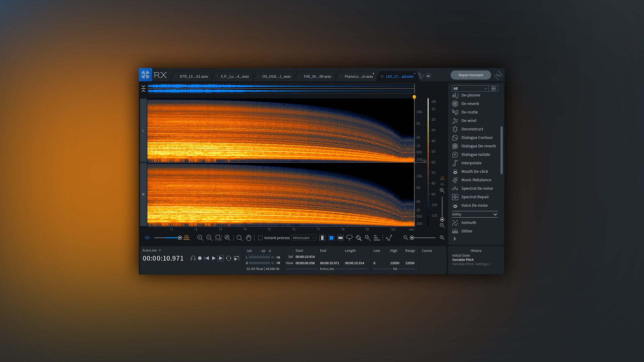Open the Attenuate process dropdown
This screenshot has width=644, height=362.
303,238
